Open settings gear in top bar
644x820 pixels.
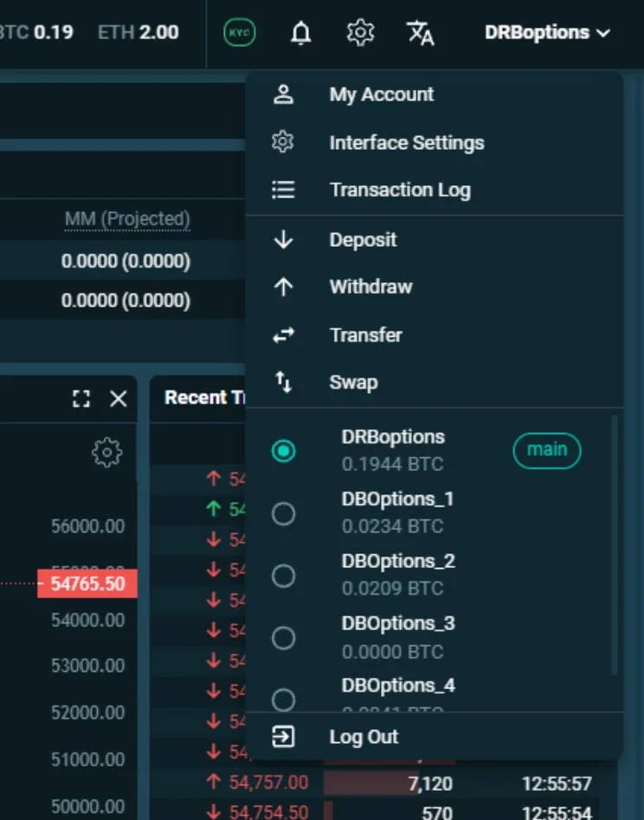pos(360,33)
